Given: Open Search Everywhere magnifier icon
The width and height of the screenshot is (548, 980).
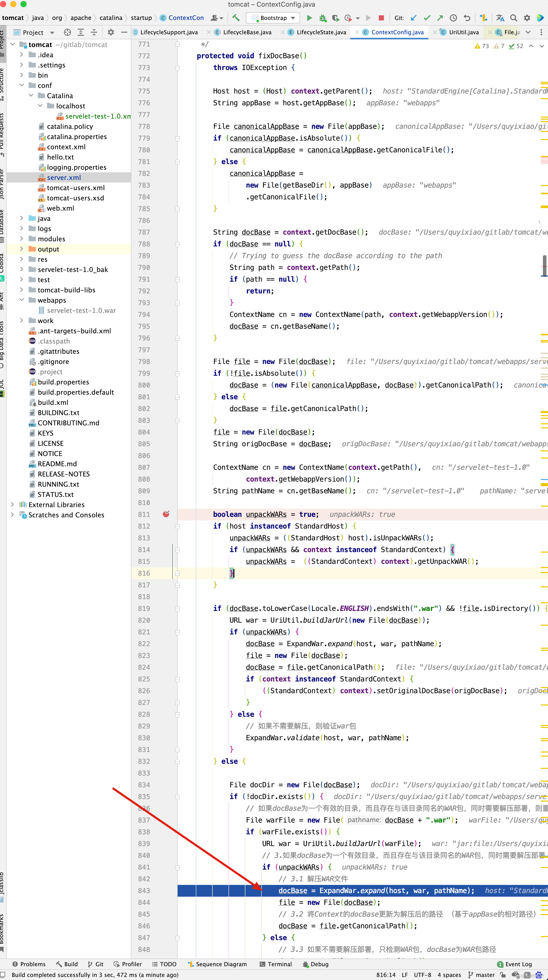Looking at the screenshot, I should [x=513, y=18].
